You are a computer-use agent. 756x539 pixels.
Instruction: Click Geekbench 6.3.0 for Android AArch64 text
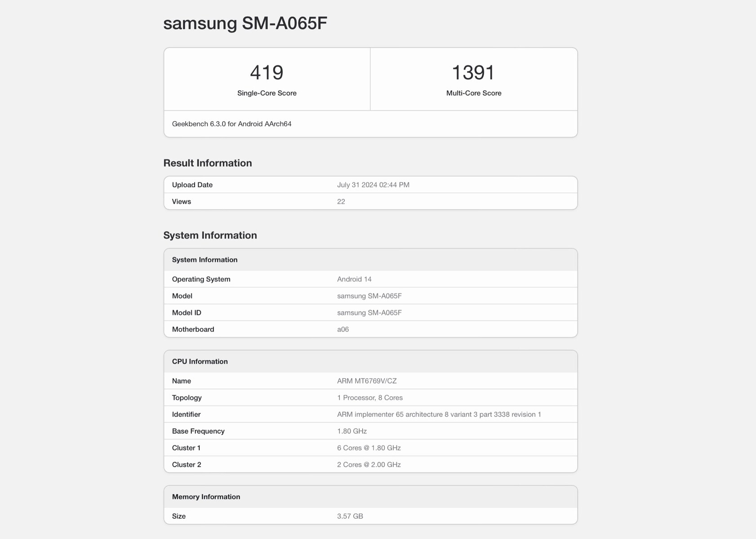coord(231,124)
